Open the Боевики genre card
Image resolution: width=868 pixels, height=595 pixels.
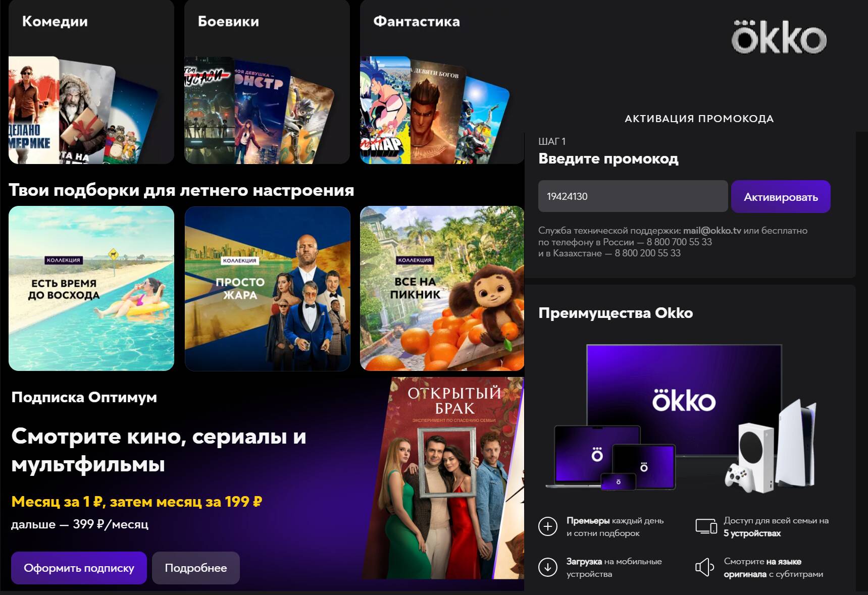point(267,83)
